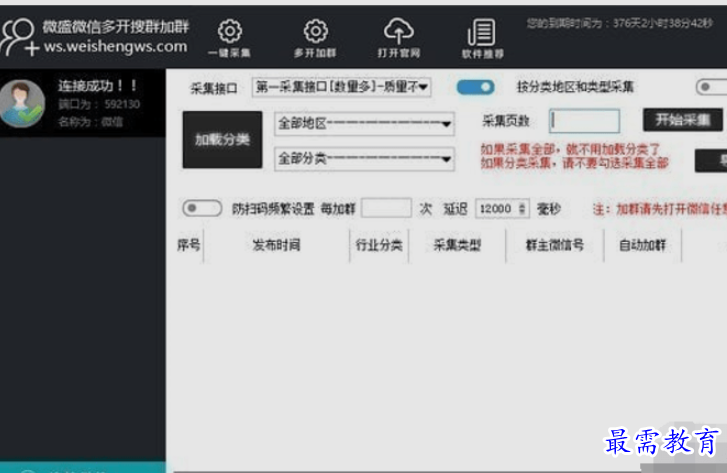The height and width of the screenshot is (473, 727).
Task: Focus the 采集页数 input field
Action: coord(584,121)
